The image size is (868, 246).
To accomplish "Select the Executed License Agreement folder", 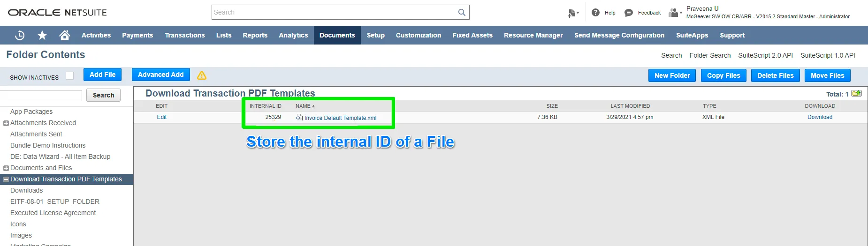I will coord(53,213).
